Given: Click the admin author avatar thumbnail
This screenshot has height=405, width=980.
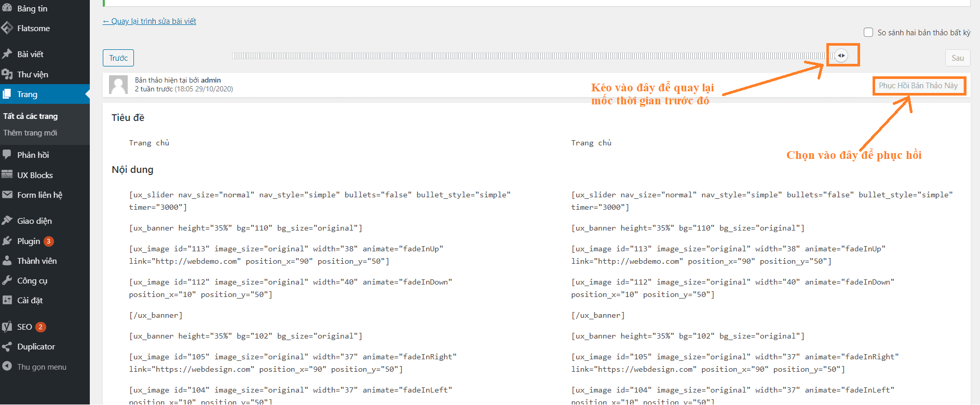Looking at the screenshot, I should 118,85.
